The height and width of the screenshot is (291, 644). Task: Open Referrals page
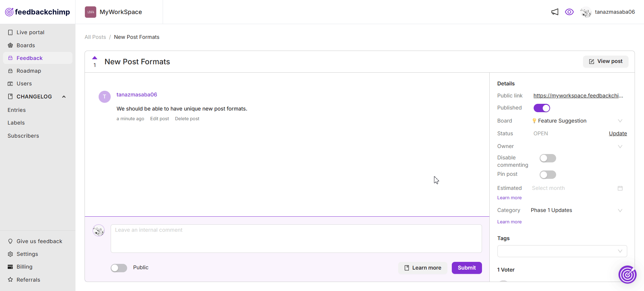pyautogui.click(x=38, y=280)
